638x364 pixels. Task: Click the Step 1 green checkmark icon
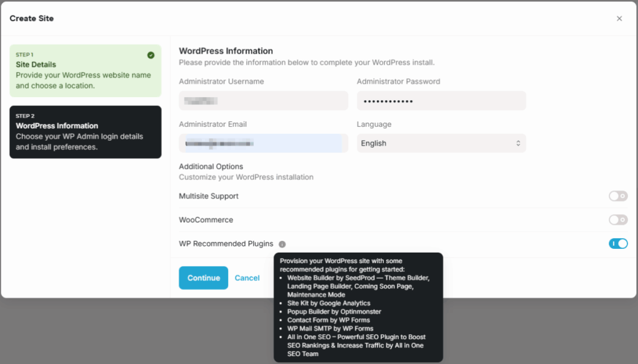click(x=151, y=55)
